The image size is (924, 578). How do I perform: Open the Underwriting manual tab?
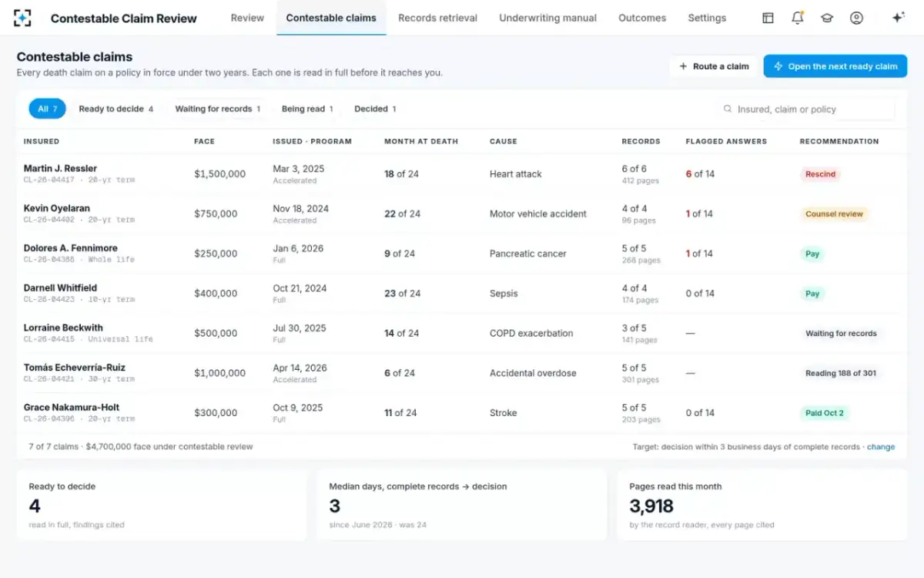[547, 18]
